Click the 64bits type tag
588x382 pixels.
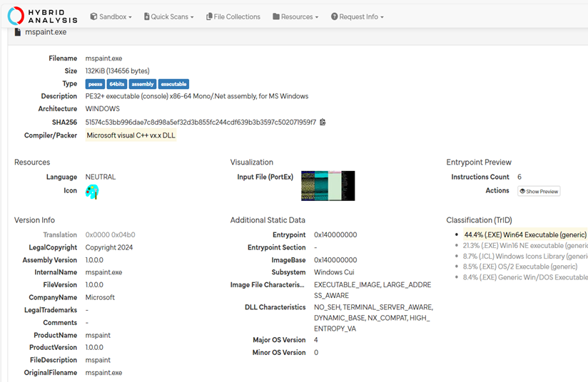[117, 84]
